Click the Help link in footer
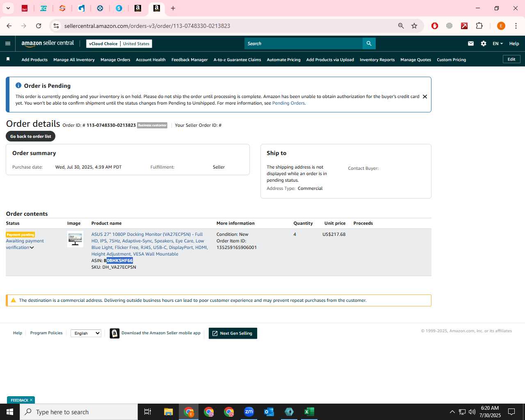Screen dimensions: 525x420 tap(18, 333)
